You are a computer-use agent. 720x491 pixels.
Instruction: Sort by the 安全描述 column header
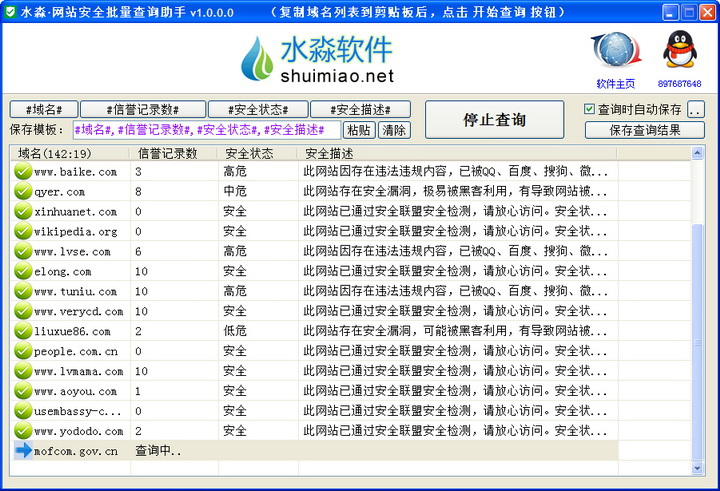[x=458, y=153]
